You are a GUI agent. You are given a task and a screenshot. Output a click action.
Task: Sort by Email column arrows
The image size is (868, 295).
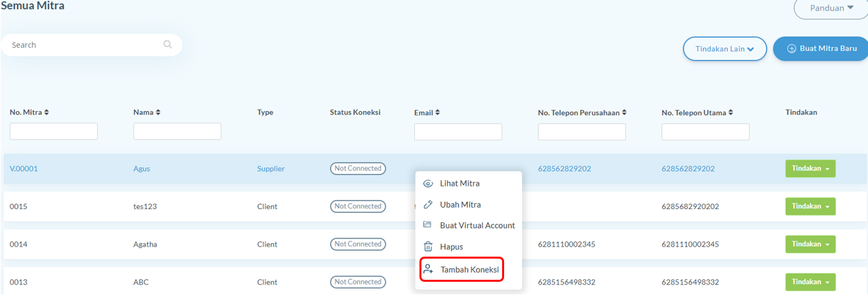[x=437, y=112]
